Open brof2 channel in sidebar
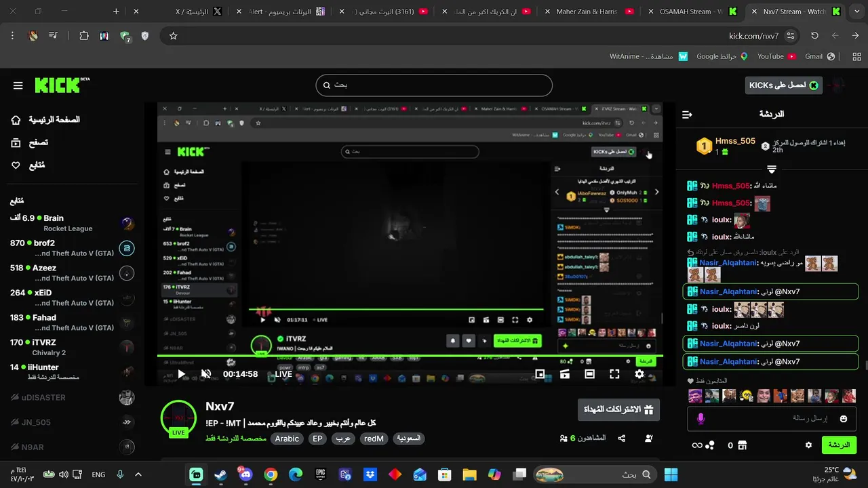This screenshot has width=868, height=488. click(72, 248)
